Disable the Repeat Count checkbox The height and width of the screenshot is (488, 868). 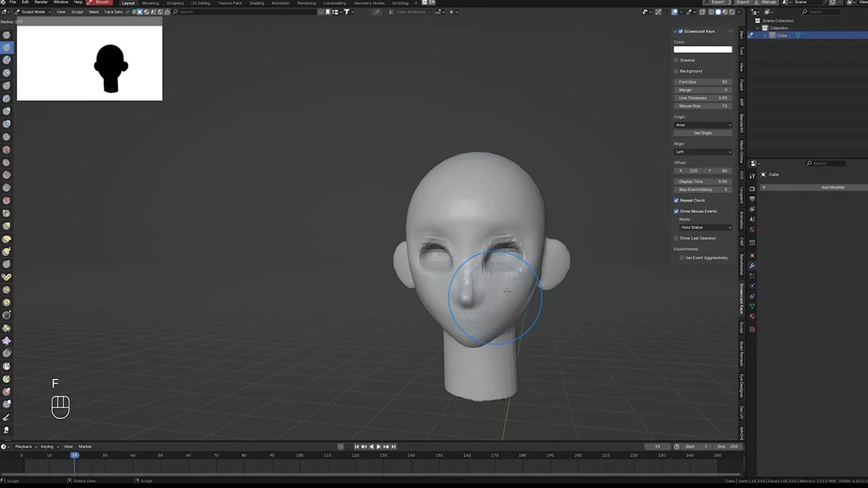676,200
